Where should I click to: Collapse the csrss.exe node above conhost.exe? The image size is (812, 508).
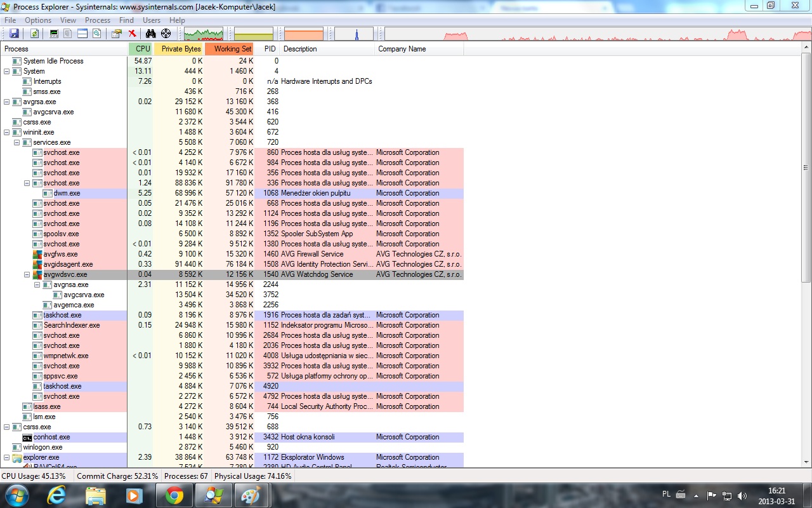(7, 427)
